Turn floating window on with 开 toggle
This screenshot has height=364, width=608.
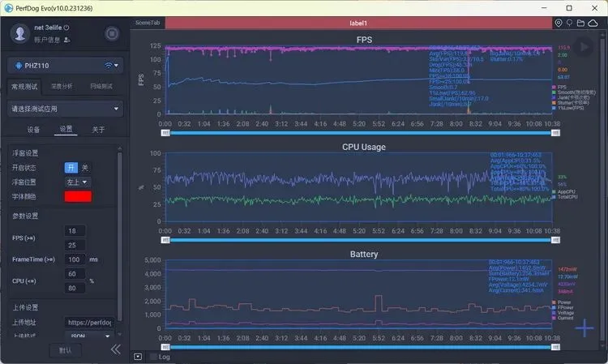(x=71, y=168)
